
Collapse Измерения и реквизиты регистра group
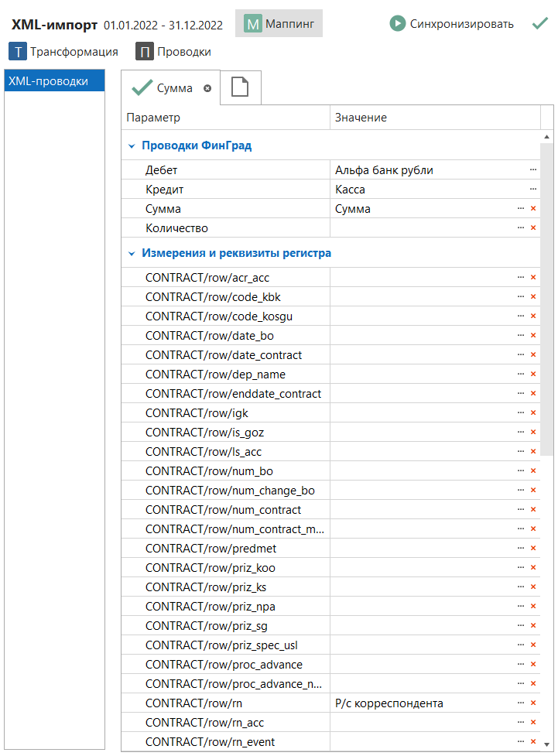132,253
